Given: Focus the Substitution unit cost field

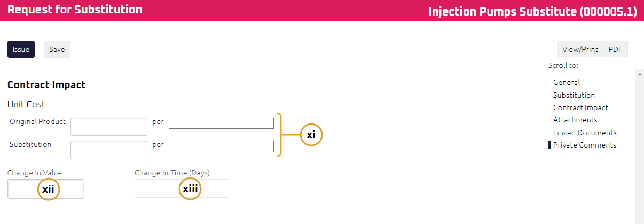Looking at the screenshot, I should 109,150.
